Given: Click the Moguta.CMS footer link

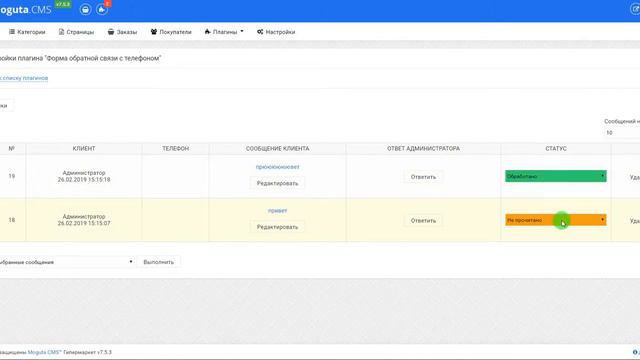Looking at the screenshot, I should [44, 352].
